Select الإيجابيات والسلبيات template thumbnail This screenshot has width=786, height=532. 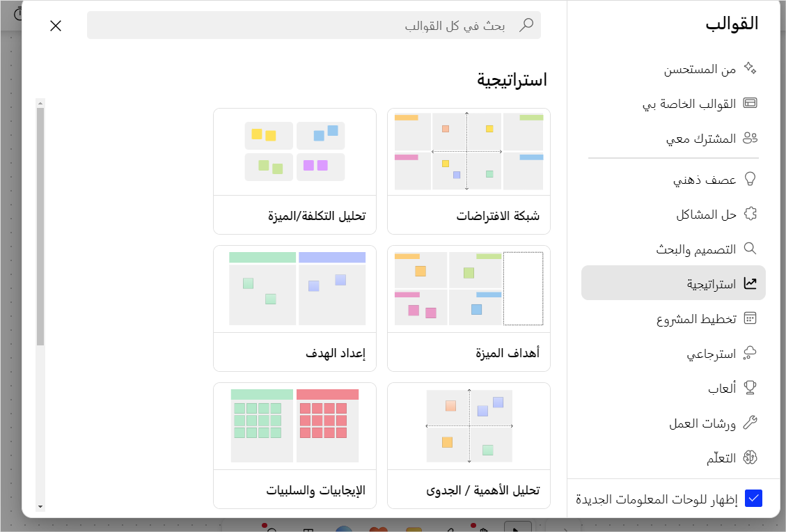coord(294,426)
